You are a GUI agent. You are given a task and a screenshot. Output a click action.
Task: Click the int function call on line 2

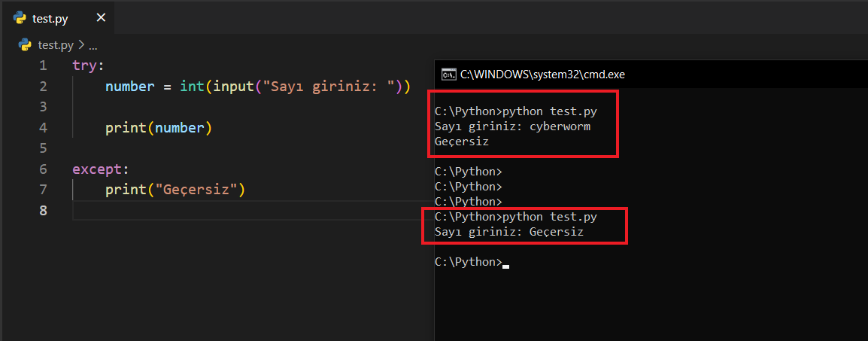click(x=192, y=87)
